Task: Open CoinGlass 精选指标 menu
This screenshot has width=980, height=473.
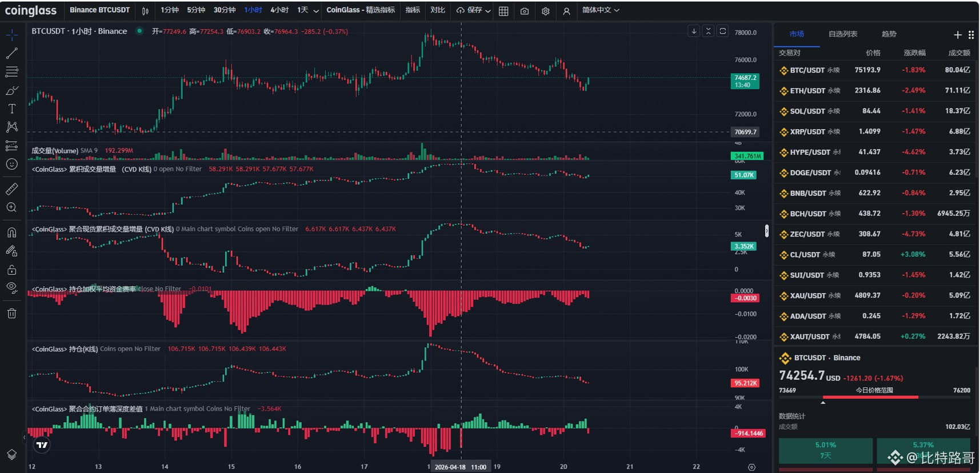Action: tap(361, 10)
